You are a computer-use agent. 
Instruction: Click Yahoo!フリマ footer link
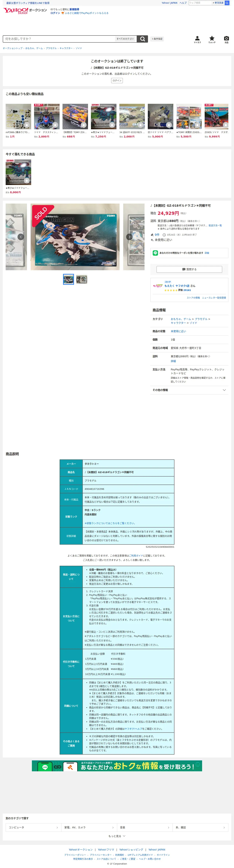pyautogui.click(x=106, y=849)
